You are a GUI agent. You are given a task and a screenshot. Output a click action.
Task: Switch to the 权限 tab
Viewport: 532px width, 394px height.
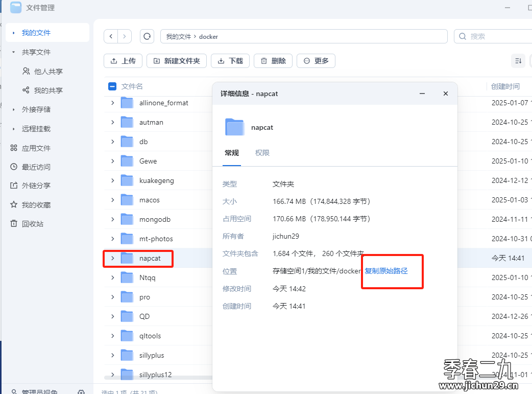point(262,153)
